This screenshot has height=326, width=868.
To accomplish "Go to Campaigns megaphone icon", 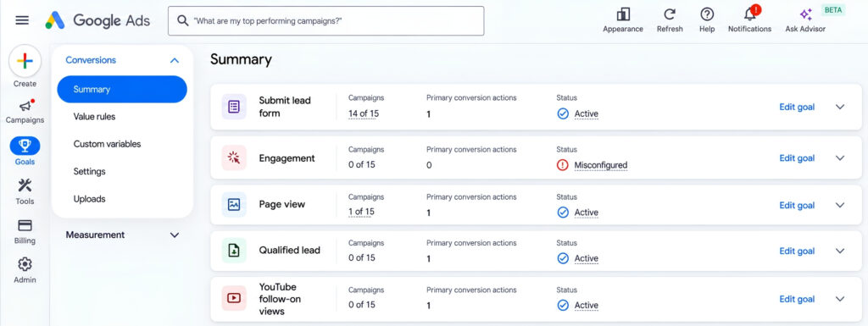I will pos(25,106).
